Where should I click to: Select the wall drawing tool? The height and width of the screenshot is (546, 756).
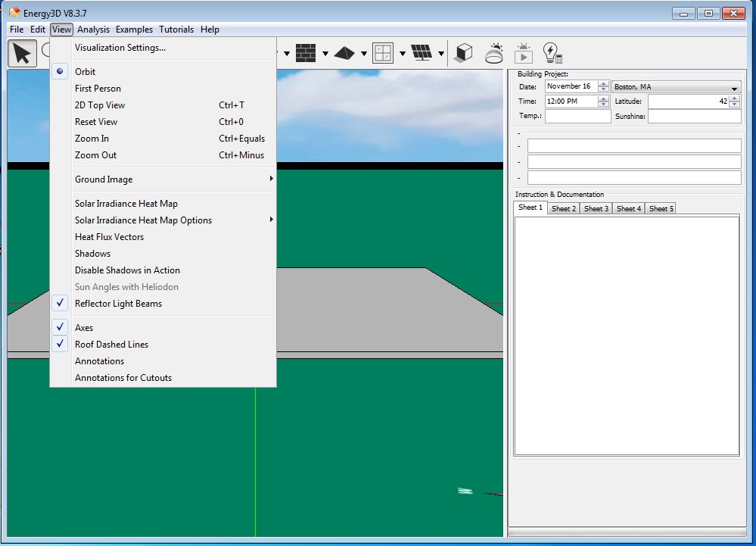pos(306,52)
